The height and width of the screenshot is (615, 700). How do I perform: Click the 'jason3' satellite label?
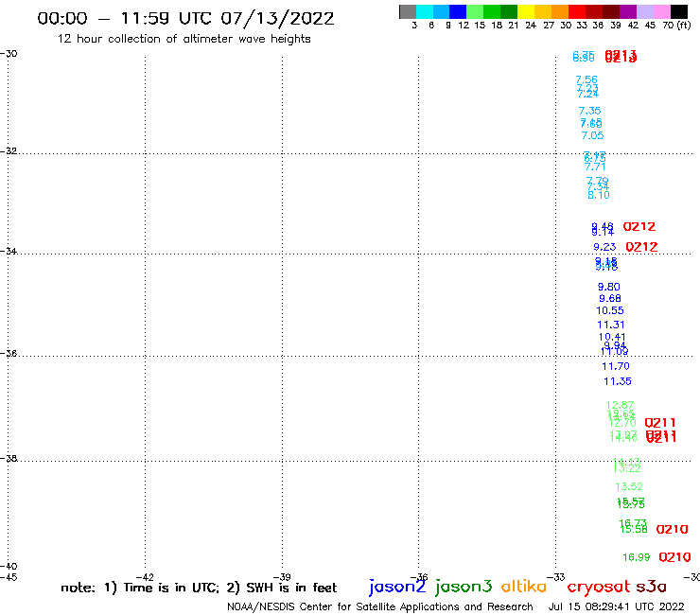[x=464, y=587]
